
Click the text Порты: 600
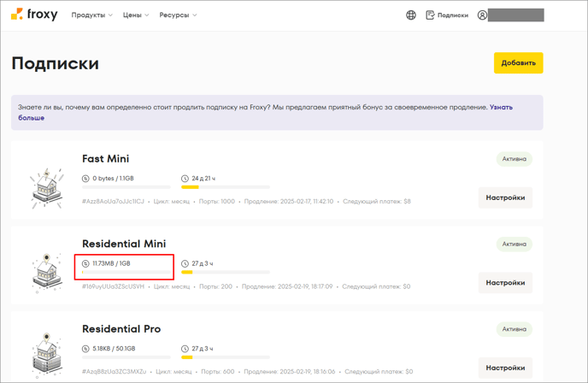(x=218, y=372)
